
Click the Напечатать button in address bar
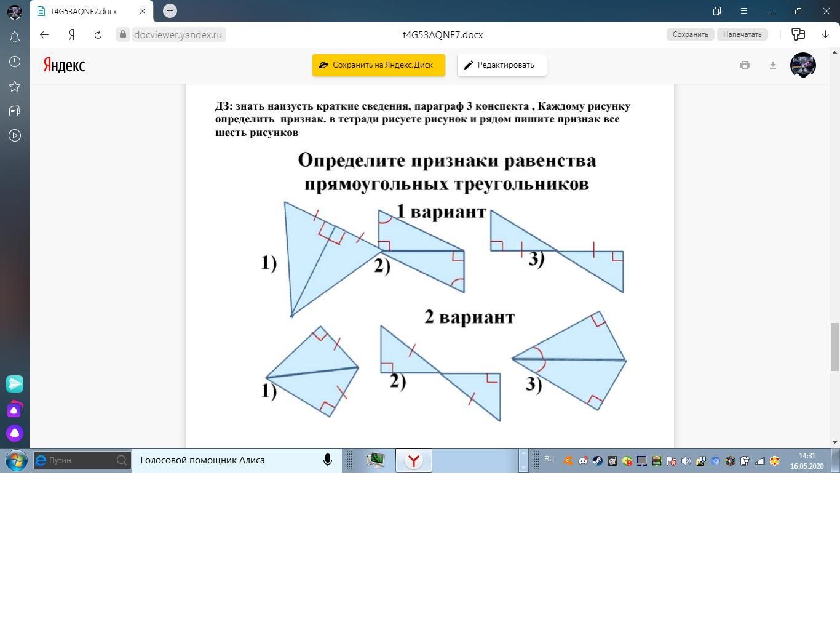point(742,34)
